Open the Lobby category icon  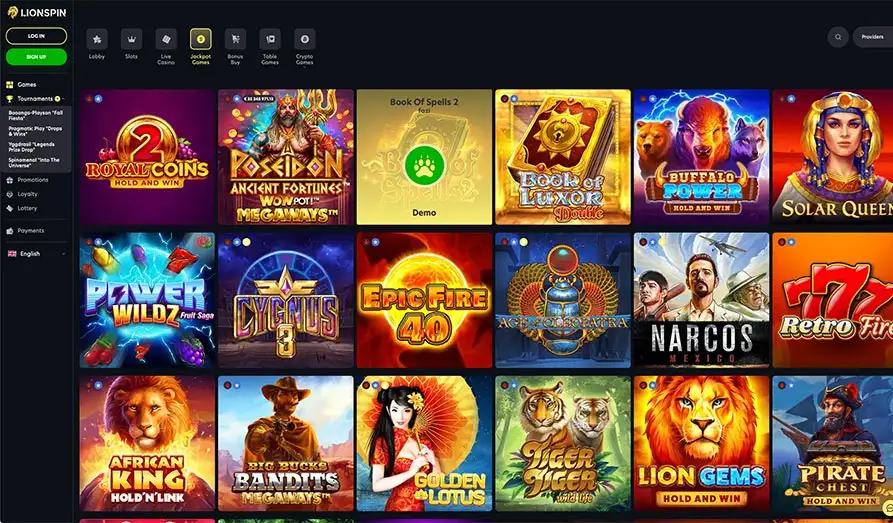97,39
